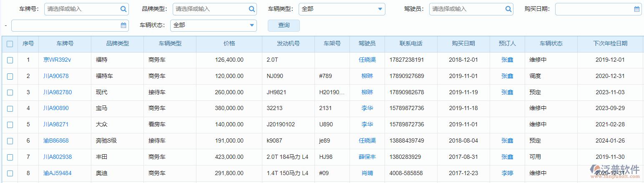Toggle the select-all checkbox in table header

(10, 44)
